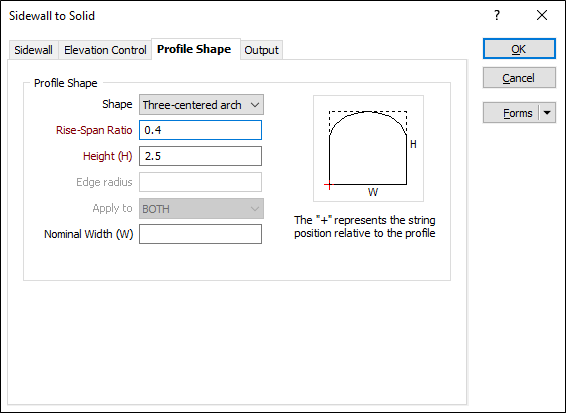Screen dimensions: 566x413
Task: Click the help question mark icon
Action: tap(497, 16)
